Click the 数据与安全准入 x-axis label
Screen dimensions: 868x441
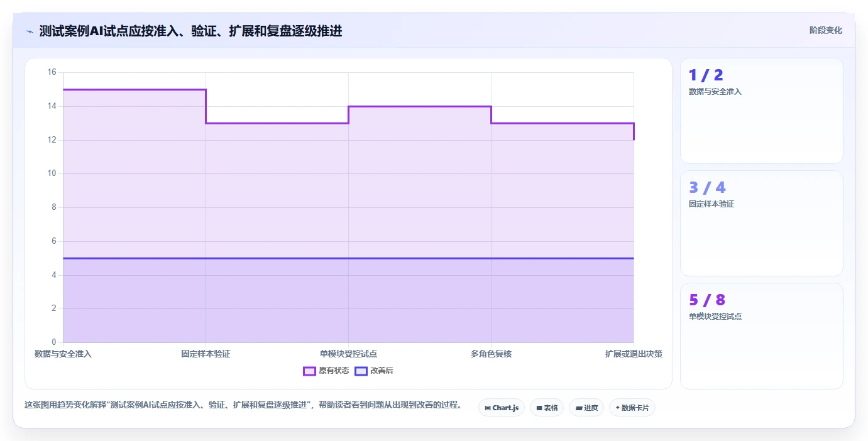point(63,354)
